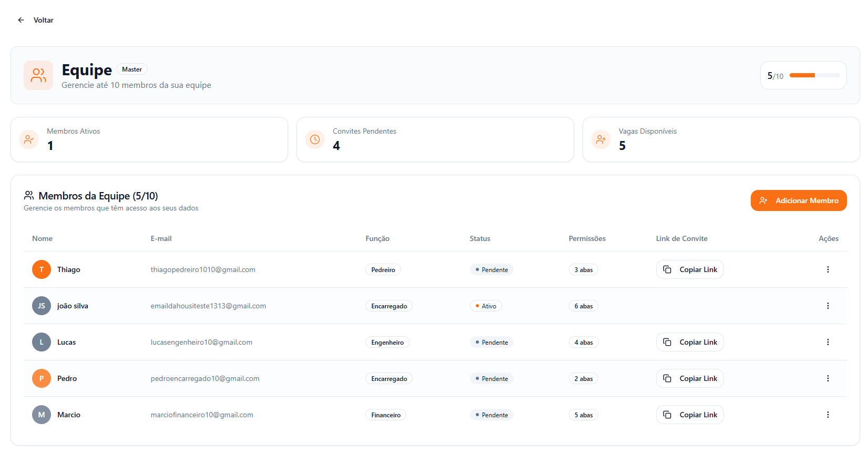Click João Silva's JS avatar
The image size is (868, 452).
pos(42,306)
